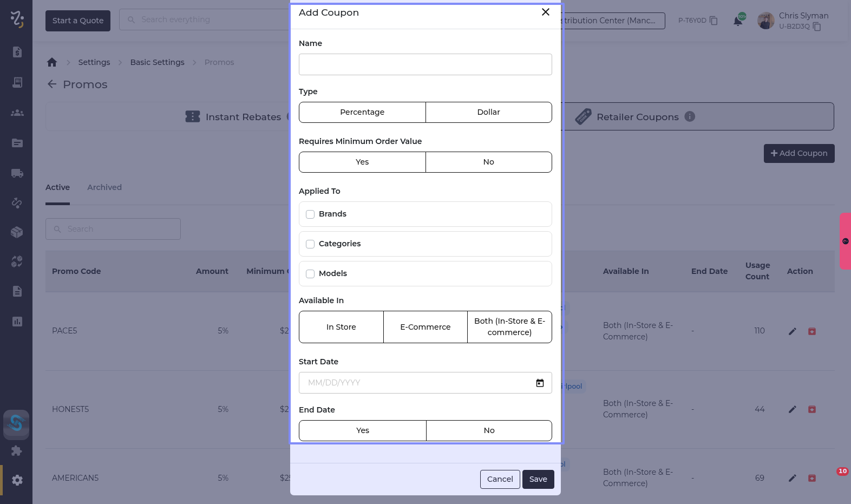The width and height of the screenshot is (851, 504).
Task: Select Percentage coupon type
Action: (362, 112)
